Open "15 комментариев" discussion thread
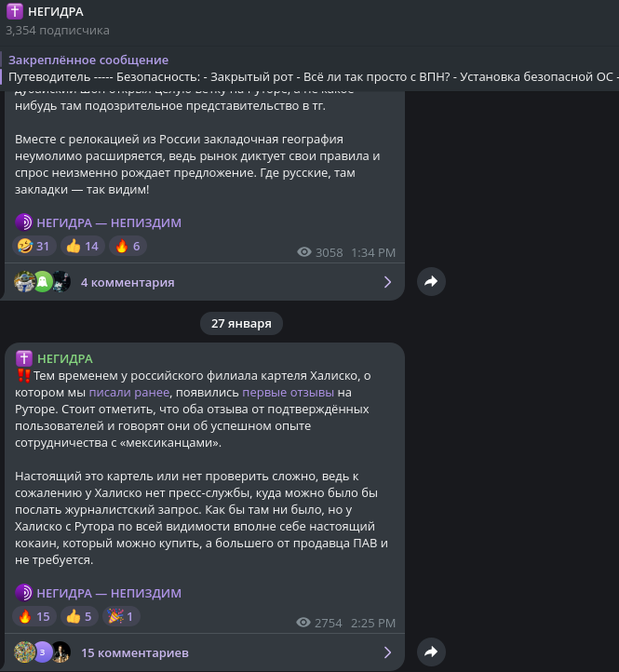The height and width of the screenshot is (672, 619). (x=135, y=652)
